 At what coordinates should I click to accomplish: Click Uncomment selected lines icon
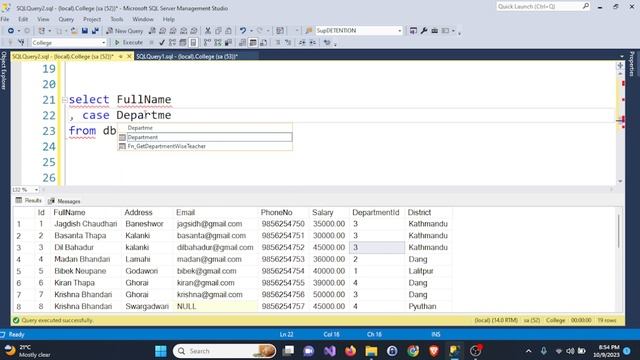coord(288,42)
